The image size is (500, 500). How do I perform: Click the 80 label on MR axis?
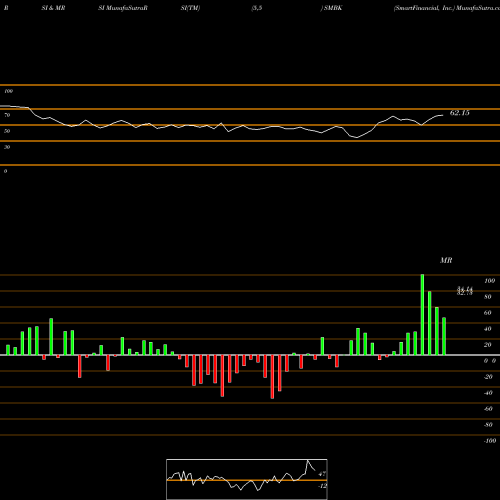click(488, 297)
